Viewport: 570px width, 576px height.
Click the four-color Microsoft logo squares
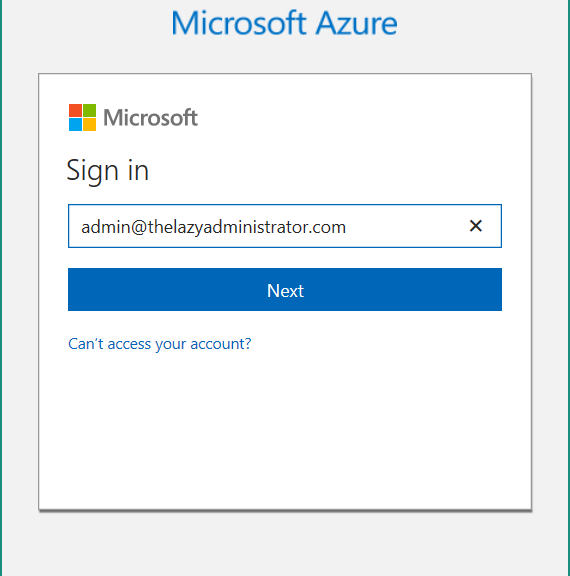click(x=83, y=118)
